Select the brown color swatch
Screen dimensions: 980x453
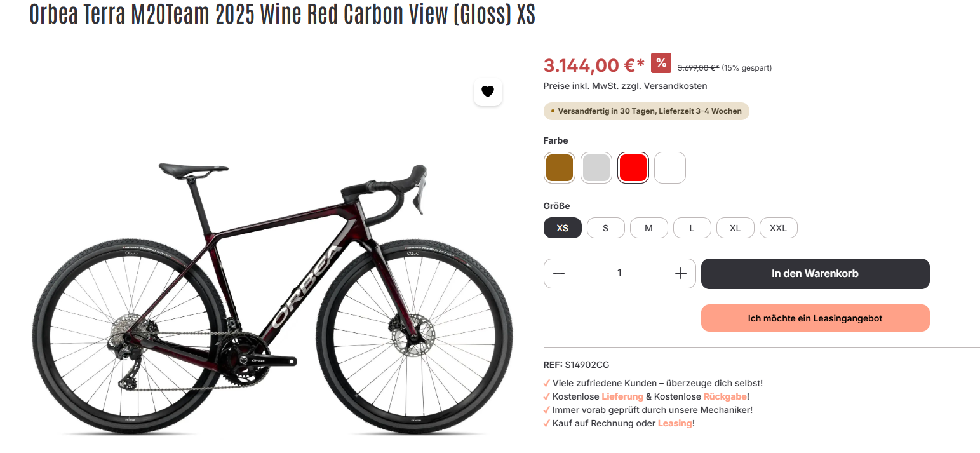[560, 168]
